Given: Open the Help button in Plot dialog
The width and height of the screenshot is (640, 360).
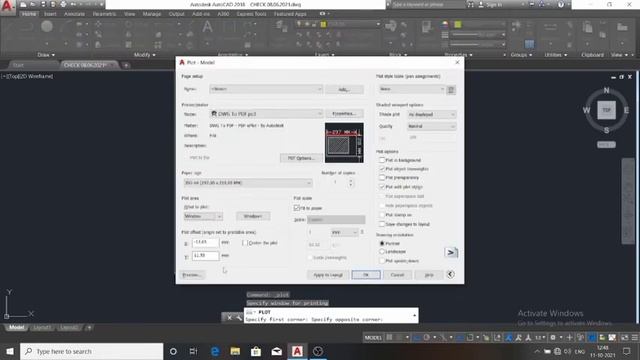Looking at the screenshot, I should pos(429,275).
